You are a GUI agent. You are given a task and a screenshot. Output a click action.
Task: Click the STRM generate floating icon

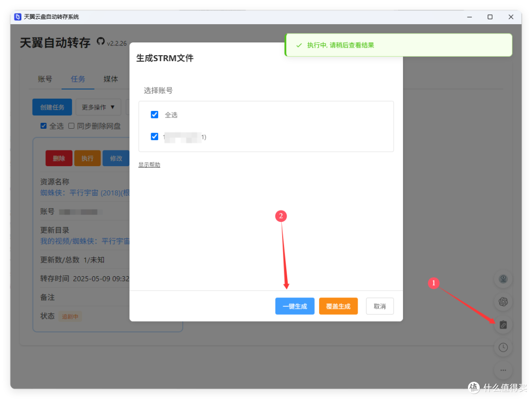(503, 325)
